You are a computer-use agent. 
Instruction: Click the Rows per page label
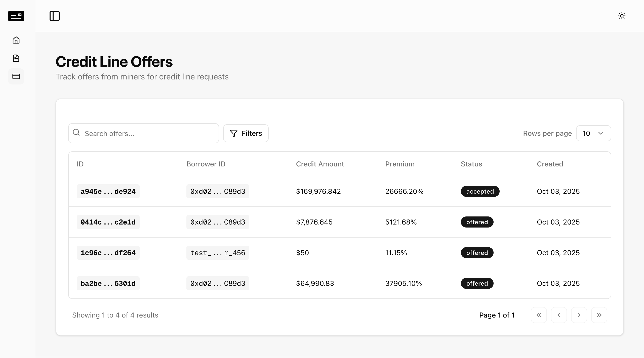tap(547, 133)
